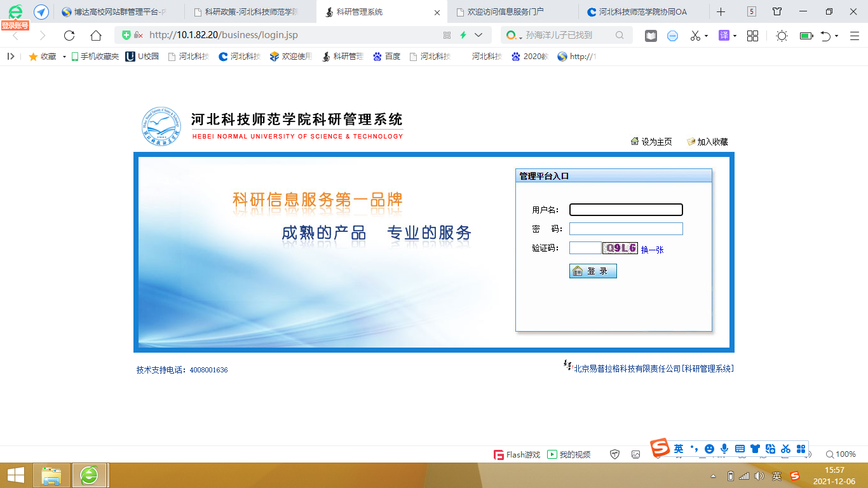868x488 pixels.
Task: Click the browser home button
Action: pyautogui.click(x=95, y=36)
